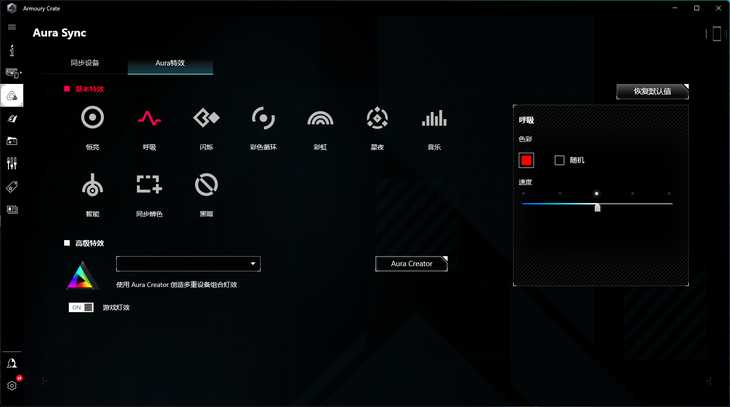Screen dimensions: 730x407
Task: Choose the 呼吸 breathing effect icon
Action: coord(149,119)
